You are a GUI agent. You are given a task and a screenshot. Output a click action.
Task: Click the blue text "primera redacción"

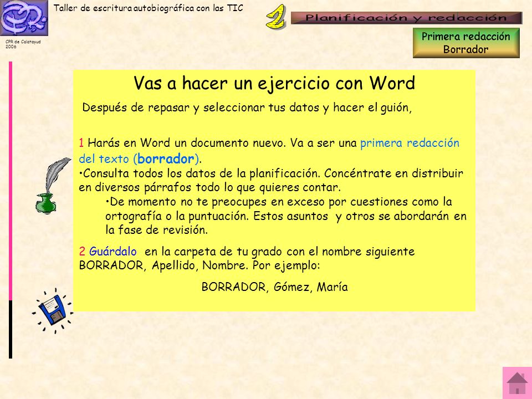(x=410, y=143)
